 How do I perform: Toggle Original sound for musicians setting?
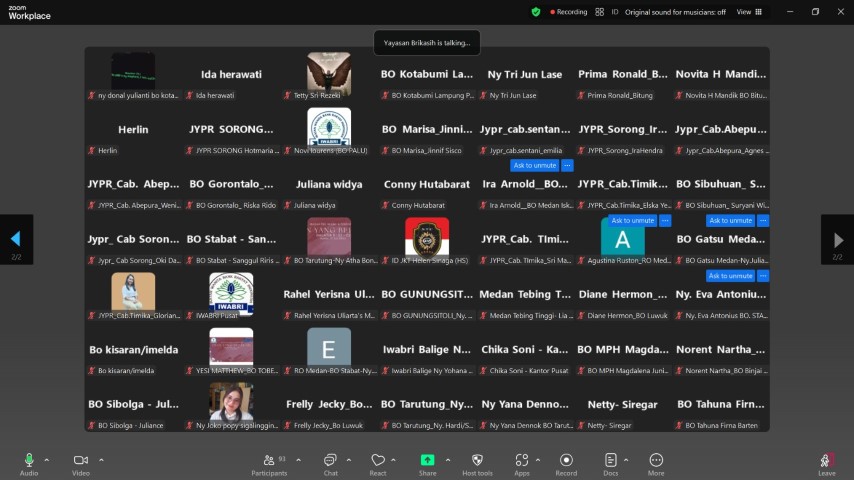coord(675,12)
